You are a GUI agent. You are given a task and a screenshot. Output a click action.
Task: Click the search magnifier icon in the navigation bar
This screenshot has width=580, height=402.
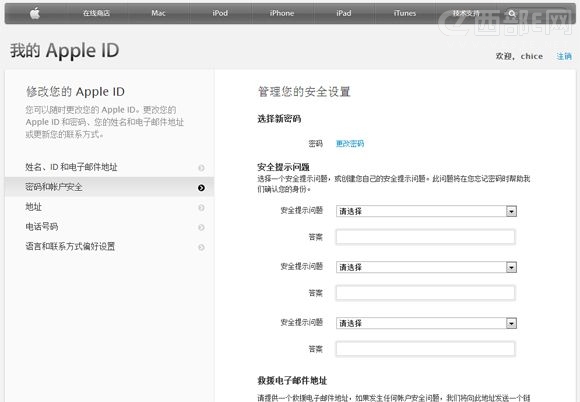click(x=512, y=13)
